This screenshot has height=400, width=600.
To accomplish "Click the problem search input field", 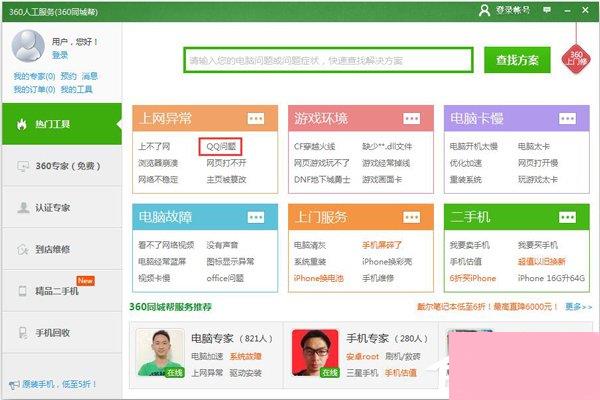I will 328,60.
